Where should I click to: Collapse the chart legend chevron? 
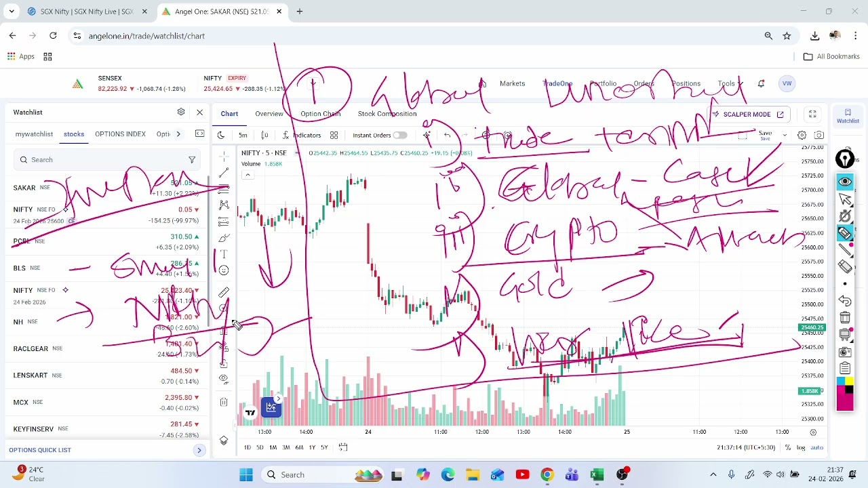(x=248, y=175)
